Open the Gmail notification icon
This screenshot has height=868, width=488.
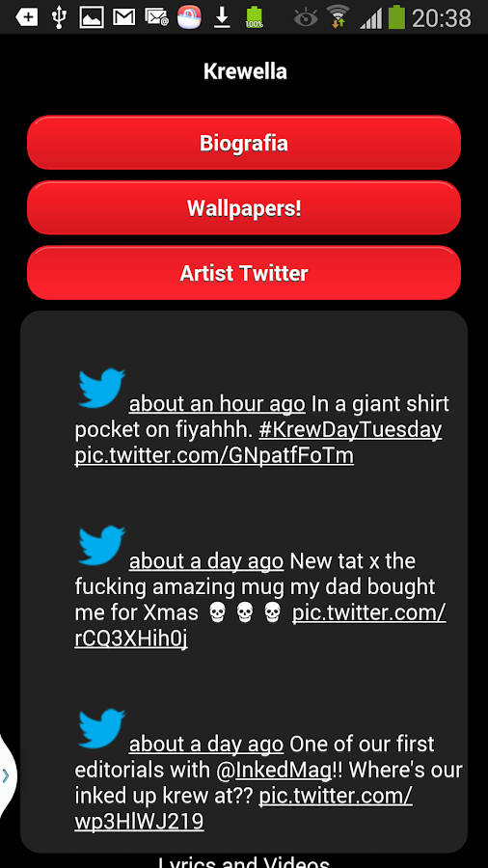(124, 17)
